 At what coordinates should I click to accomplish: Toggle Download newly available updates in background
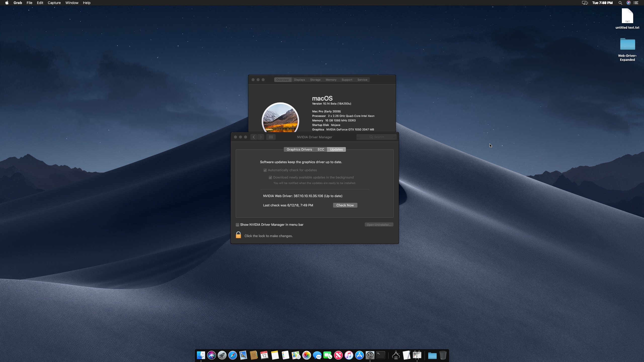[270, 177]
